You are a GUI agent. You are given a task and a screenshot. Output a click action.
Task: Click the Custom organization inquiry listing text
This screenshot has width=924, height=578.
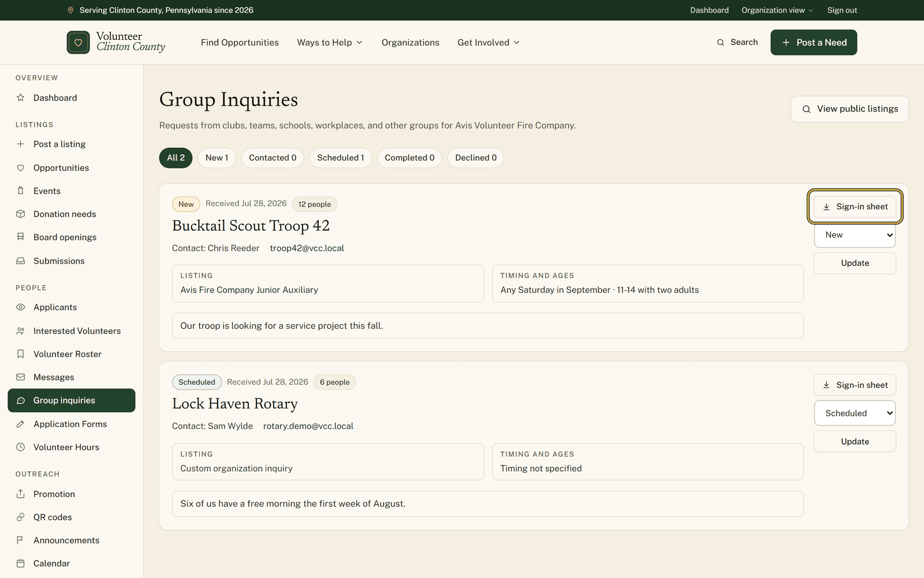click(x=236, y=468)
